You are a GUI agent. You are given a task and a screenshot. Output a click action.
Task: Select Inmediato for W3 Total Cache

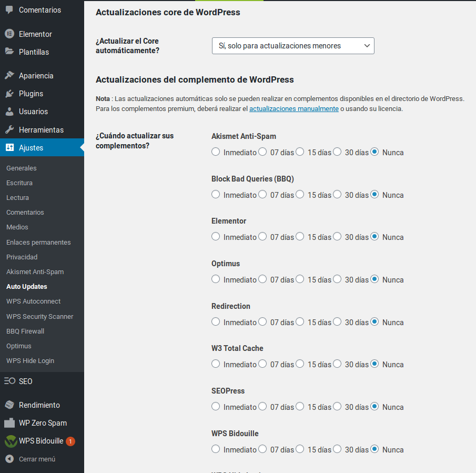(216, 364)
